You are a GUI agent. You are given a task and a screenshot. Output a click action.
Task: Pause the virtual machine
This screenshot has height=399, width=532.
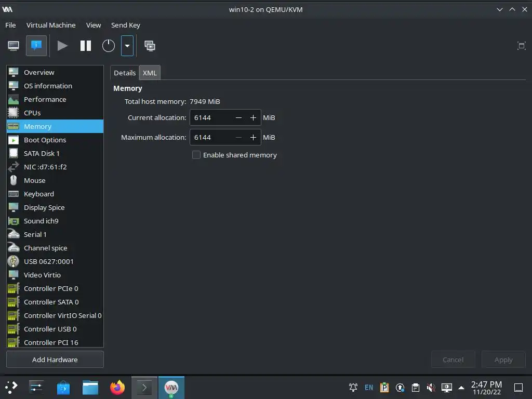pos(86,46)
